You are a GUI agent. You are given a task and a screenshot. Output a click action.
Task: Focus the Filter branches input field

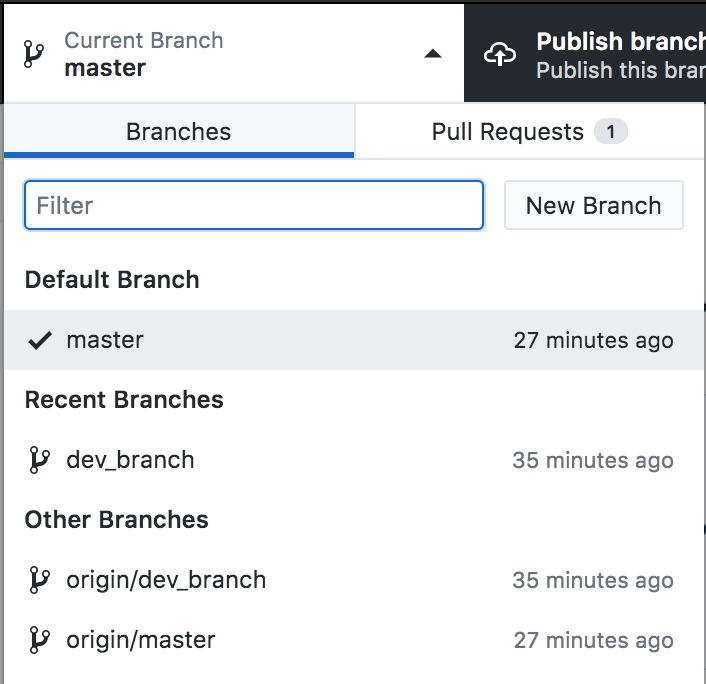[254, 206]
